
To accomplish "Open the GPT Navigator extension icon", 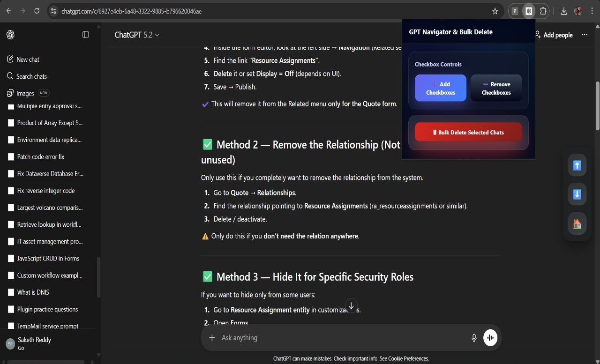I will pos(529,11).
